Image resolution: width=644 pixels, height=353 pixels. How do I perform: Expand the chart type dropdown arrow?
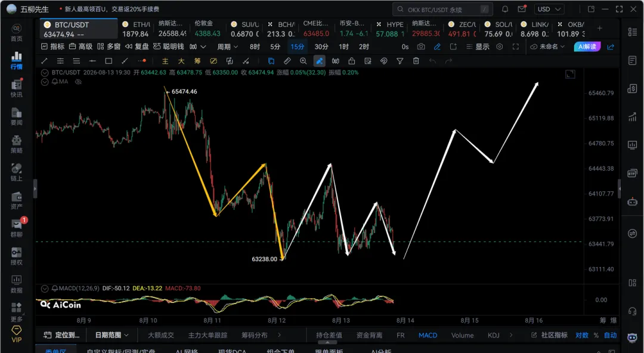click(203, 47)
